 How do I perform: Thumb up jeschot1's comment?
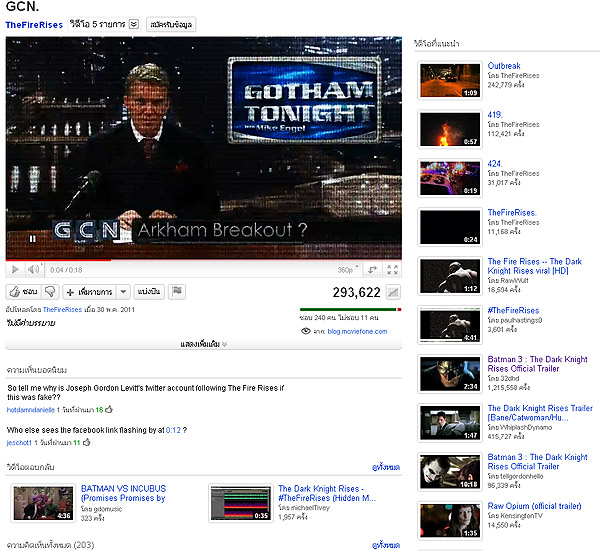(86, 442)
